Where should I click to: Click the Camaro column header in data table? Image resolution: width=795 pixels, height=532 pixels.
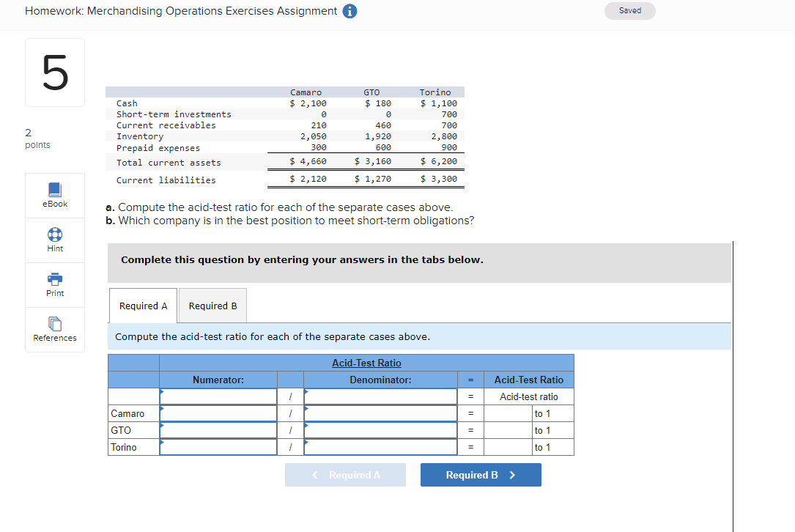pos(306,92)
